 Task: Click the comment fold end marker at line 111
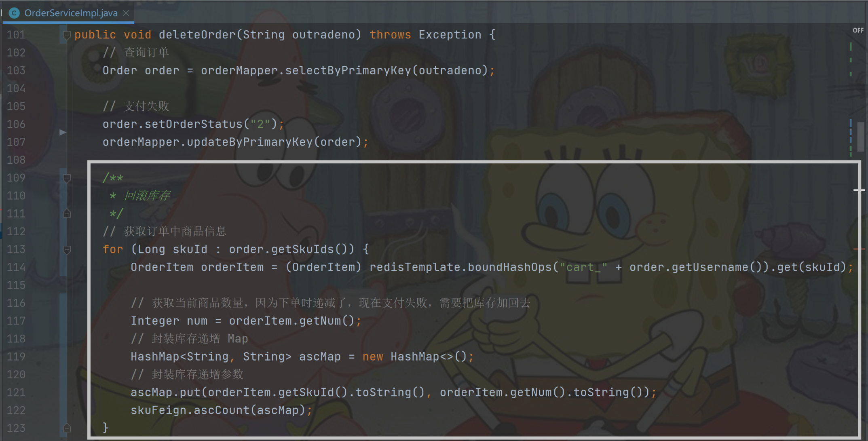(67, 213)
